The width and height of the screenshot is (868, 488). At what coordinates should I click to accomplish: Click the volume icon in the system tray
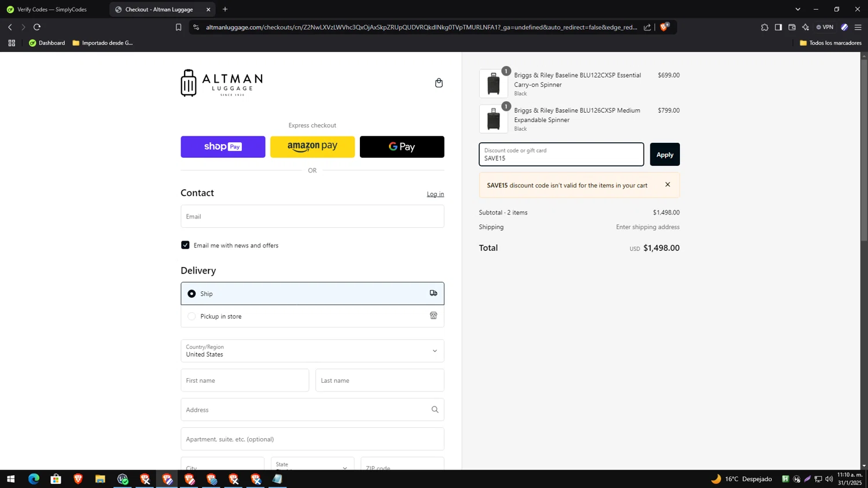(829, 479)
